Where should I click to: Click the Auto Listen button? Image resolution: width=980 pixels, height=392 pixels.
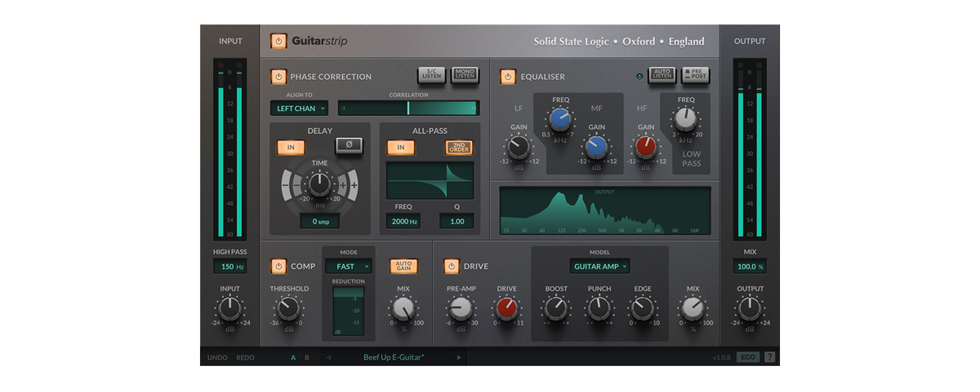pos(662,75)
